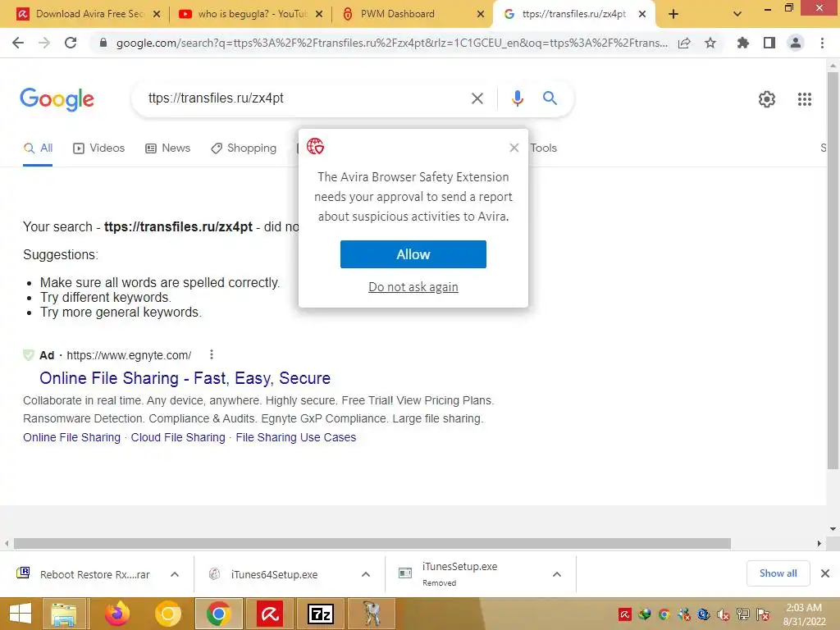Expand options for iTunes64Setup.exe download
Image resolution: width=840 pixels, height=630 pixels.
tap(365, 574)
